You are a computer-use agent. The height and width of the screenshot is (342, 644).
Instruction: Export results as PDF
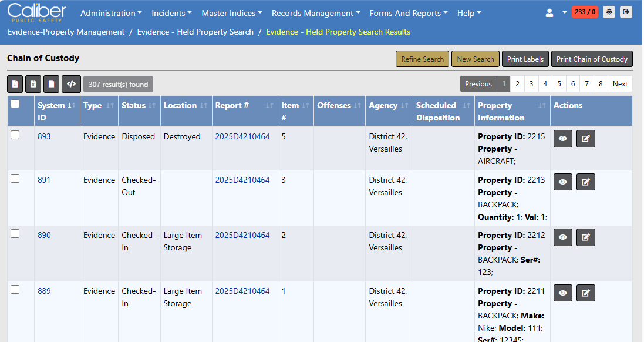[x=15, y=84]
